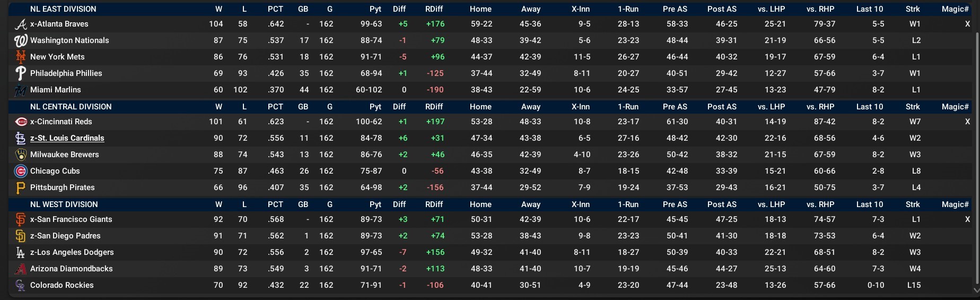Viewport: 980px width, 300px height.
Task: Click the Chicago Cubs logo
Action: click(x=21, y=172)
